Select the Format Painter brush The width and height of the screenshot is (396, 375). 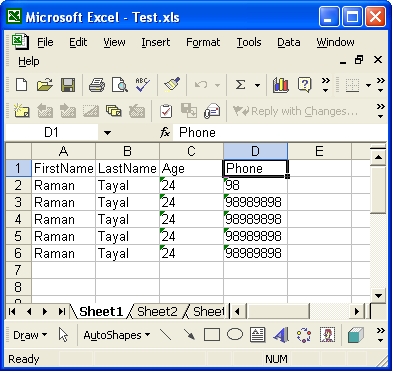tap(172, 85)
